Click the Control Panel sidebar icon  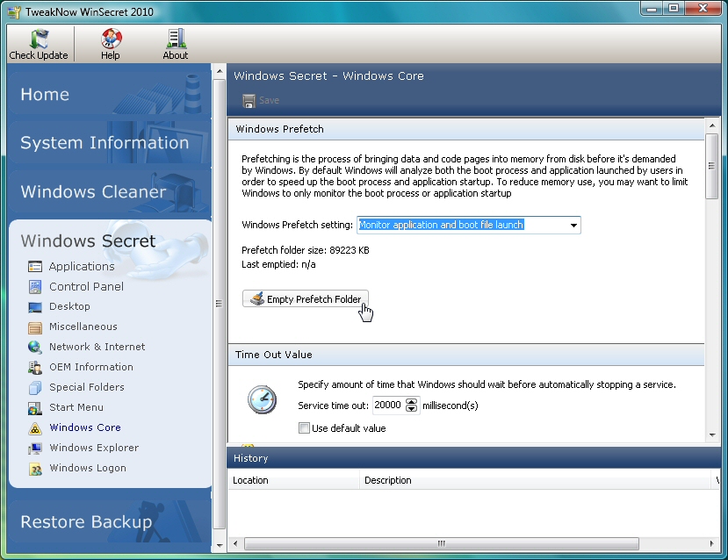tap(35, 287)
